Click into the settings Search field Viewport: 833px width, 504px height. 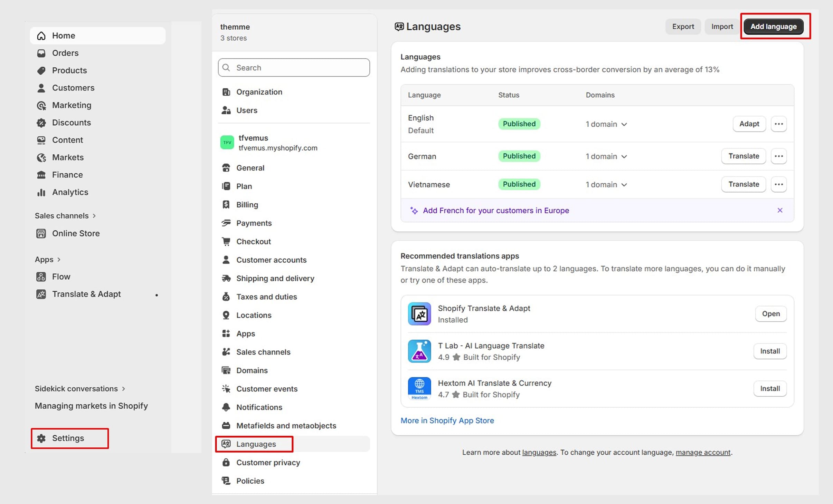pos(294,68)
